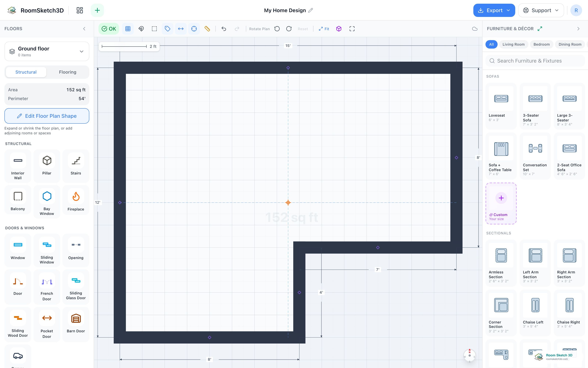The width and height of the screenshot is (588, 368).
Task: Select the Dining Room category filter
Action: pos(570,44)
